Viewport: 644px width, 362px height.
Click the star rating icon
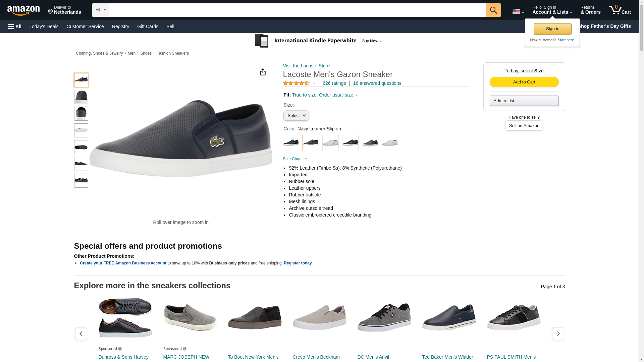296,83
